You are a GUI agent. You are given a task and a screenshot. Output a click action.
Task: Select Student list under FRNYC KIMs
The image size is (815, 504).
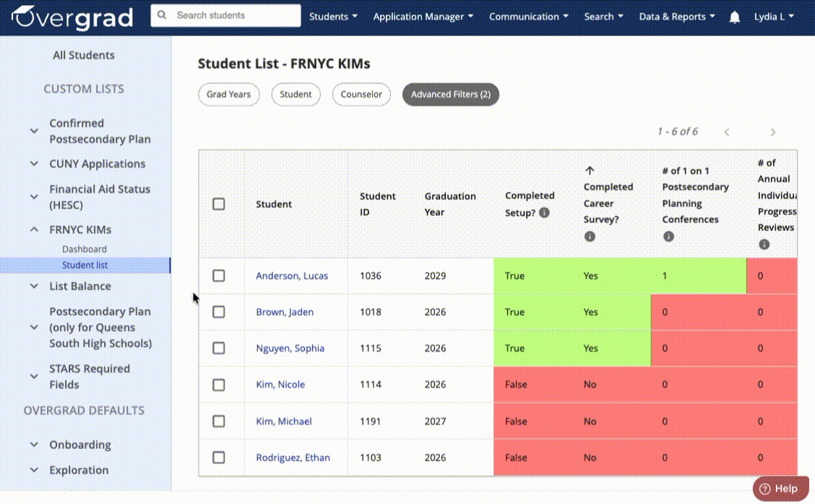pyautogui.click(x=85, y=265)
